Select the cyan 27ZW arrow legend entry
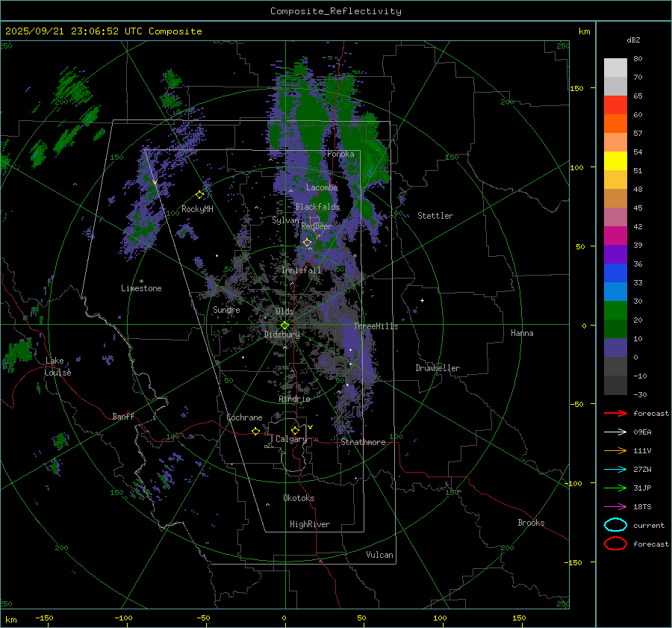Screen dimensions: 672x628 click(x=615, y=469)
